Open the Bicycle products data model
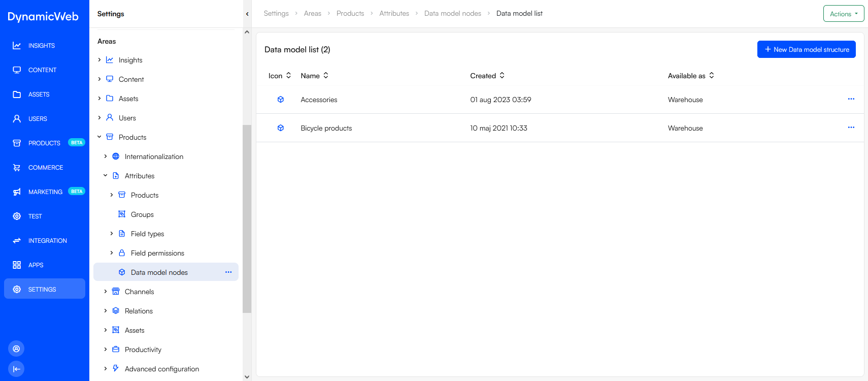 coord(326,128)
